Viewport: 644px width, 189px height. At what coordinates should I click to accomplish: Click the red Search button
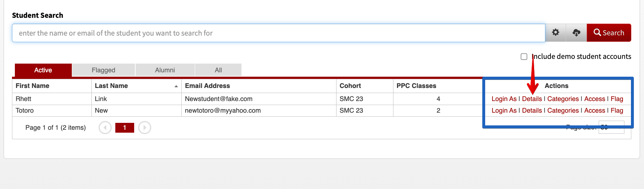pos(609,33)
